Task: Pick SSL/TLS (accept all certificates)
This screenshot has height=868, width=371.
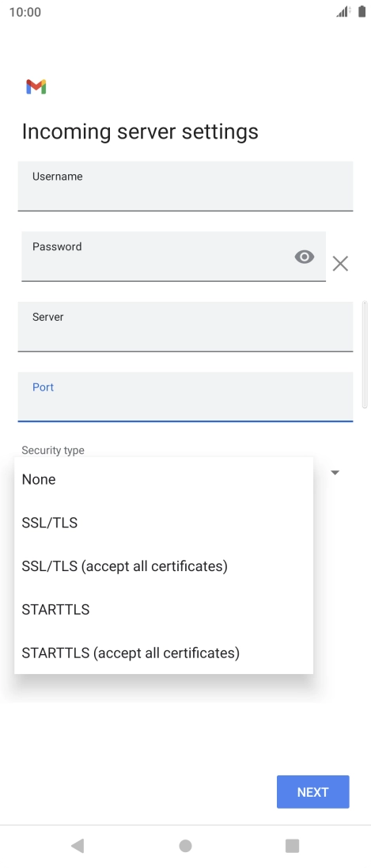Action: click(x=164, y=566)
